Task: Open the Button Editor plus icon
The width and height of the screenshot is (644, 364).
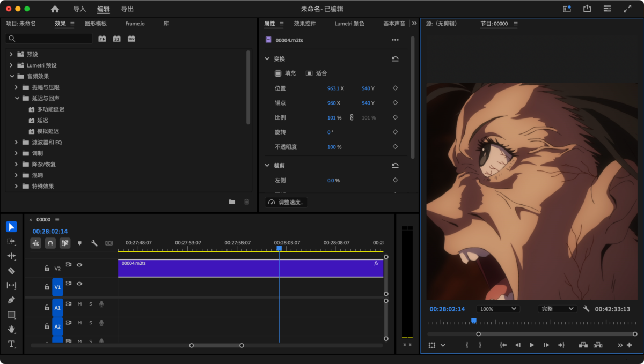Action: click(630, 345)
